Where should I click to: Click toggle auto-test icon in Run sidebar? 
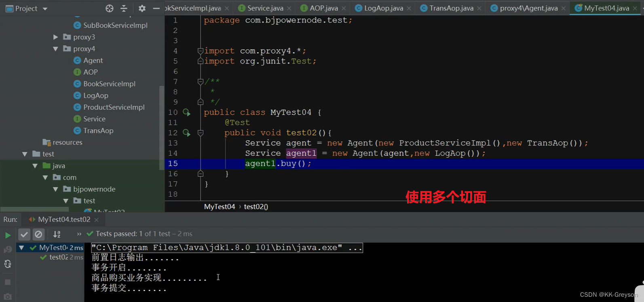coord(8,264)
